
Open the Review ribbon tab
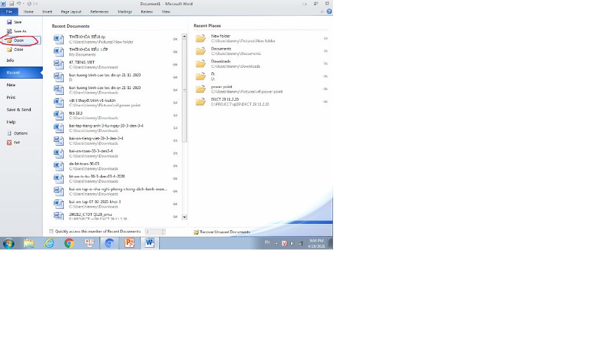pos(147,12)
